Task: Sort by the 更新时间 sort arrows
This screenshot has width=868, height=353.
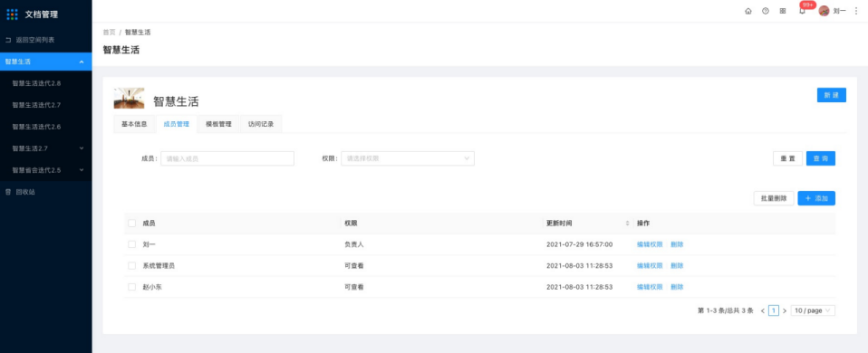Action: [x=627, y=224]
